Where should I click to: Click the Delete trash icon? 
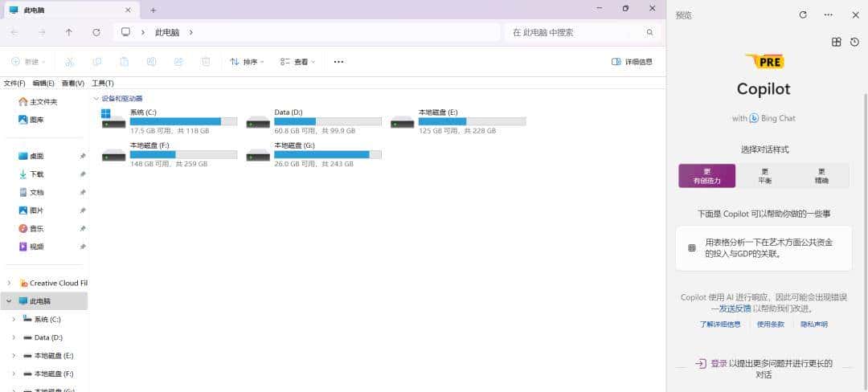[x=206, y=62]
